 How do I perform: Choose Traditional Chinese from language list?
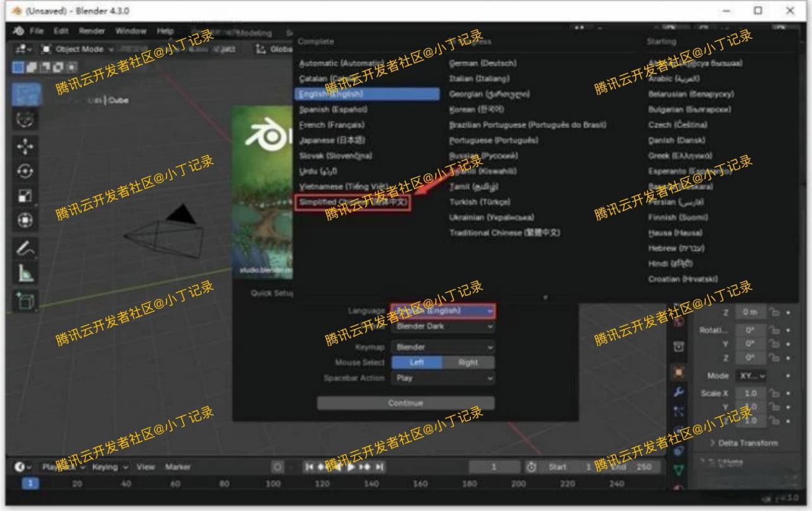click(x=504, y=232)
